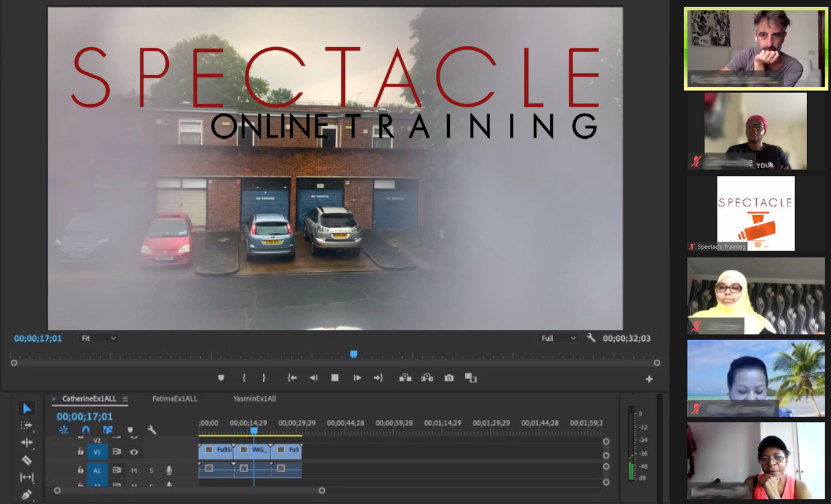Screen dimensions: 831x504
Task: Open the Full playback resolution dropdown
Action: (x=558, y=338)
